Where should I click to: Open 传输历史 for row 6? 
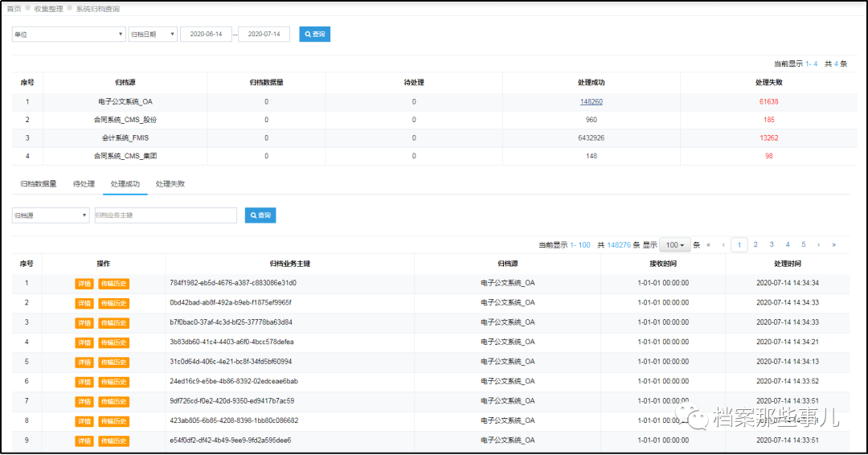[x=113, y=382]
